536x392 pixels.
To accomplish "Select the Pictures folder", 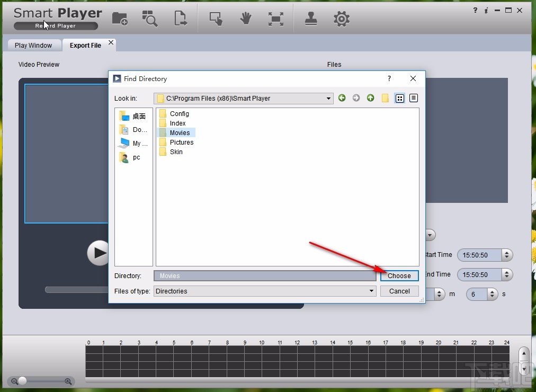I will (x=176, y=142).
